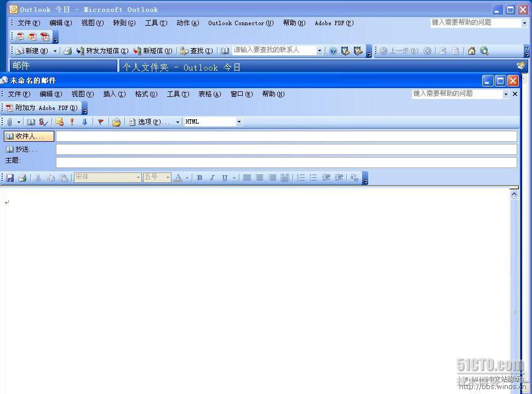Open the HTML message format dropdown
The image size is (532, 394).
[239, 121]
